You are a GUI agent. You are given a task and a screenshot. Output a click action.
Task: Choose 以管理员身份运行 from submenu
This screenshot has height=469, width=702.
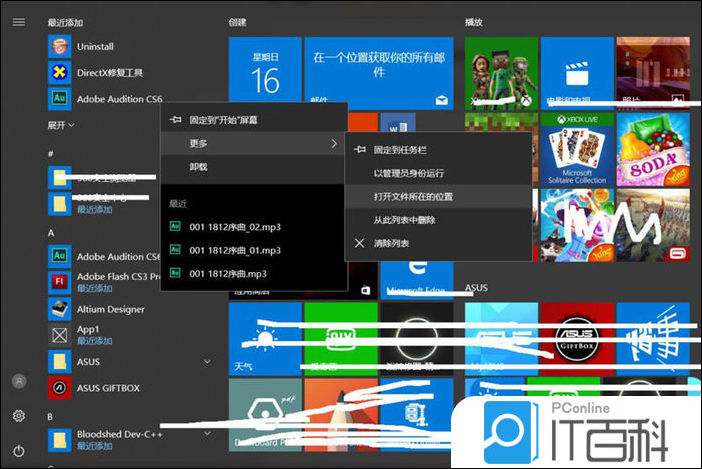pyautogui.click(x=410, y=173)
